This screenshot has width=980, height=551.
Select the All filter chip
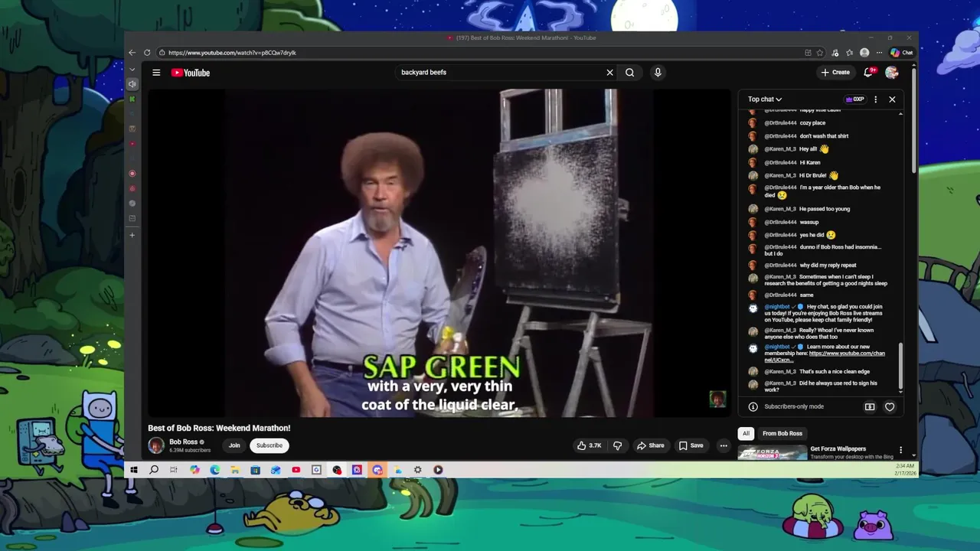pos(746,433)
